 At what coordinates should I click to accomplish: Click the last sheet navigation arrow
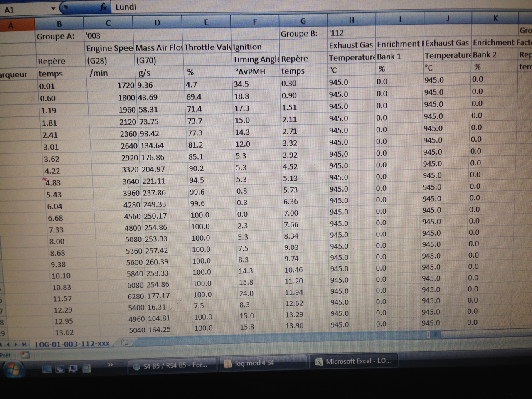(24, 344)
